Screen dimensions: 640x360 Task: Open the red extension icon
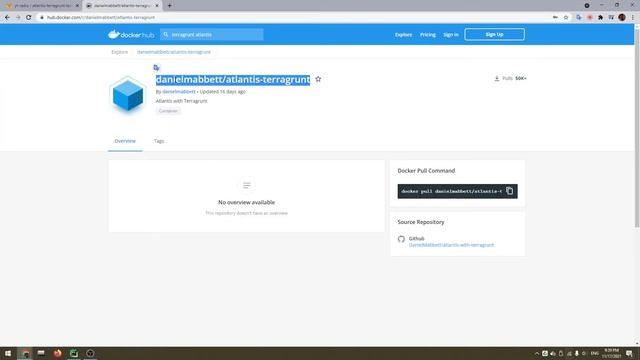pyautogui.click(x=590, y=18)
